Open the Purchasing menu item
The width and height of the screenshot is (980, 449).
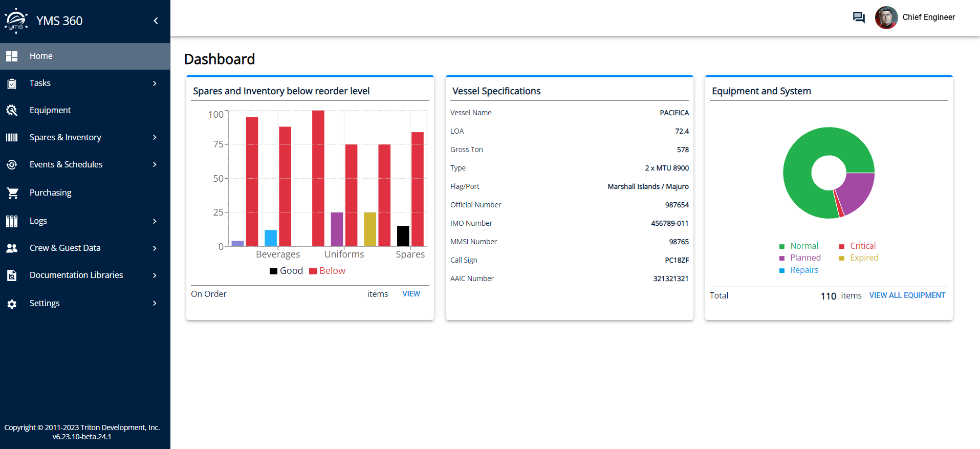click(x=50, y=193)
